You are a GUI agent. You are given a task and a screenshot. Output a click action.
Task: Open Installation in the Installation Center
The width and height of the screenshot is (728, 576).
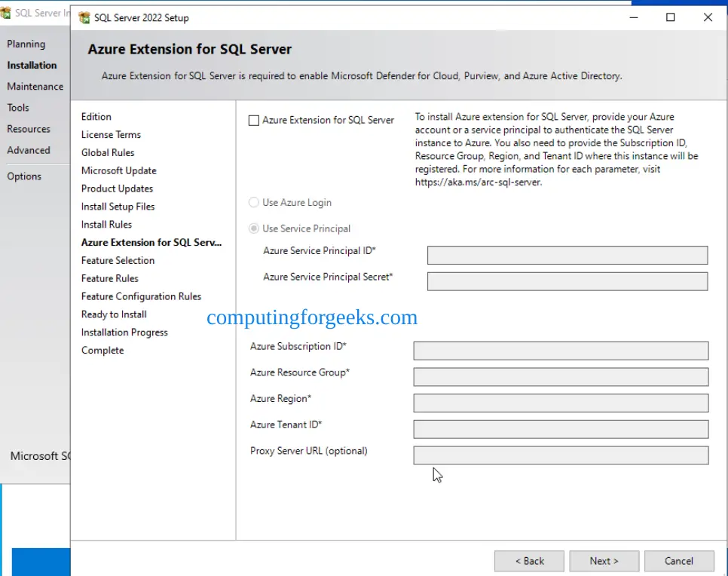click(32, 66)
